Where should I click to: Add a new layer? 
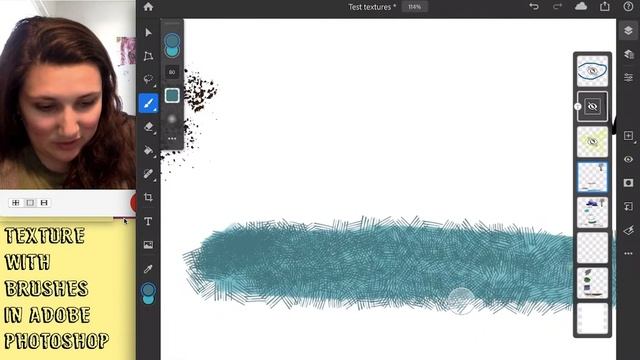629,136
